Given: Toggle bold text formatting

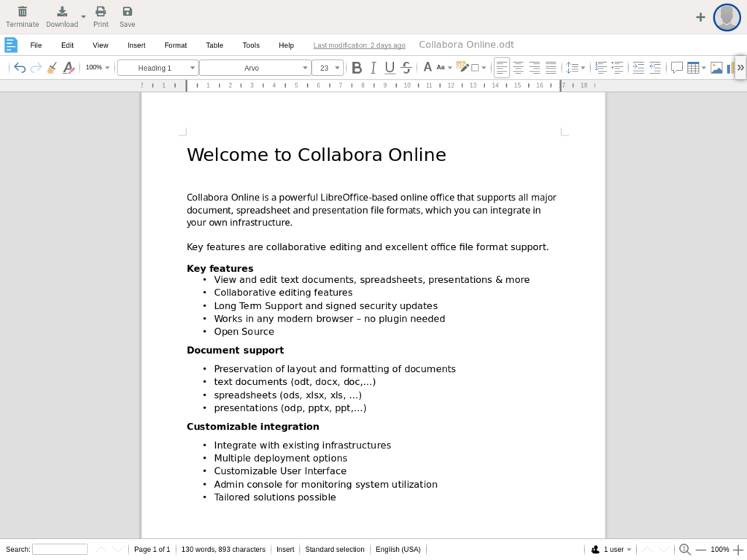Looking at the screenshot, I should (357, 67).
